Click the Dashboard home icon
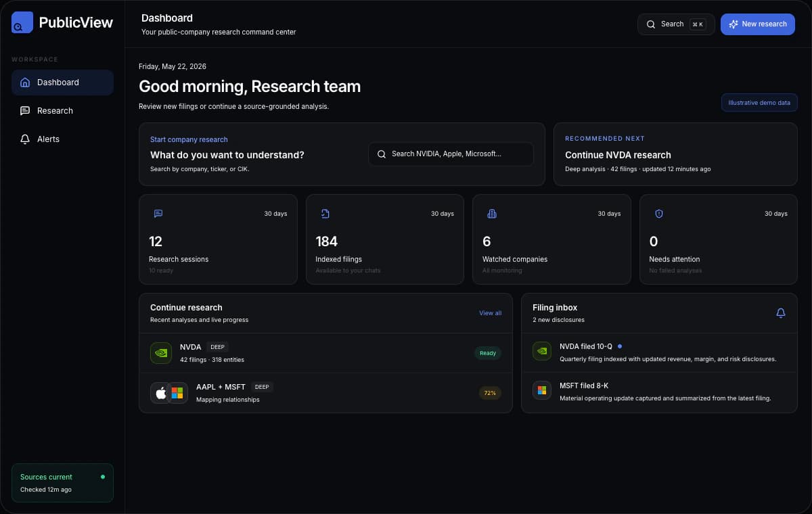 point(25,83)
